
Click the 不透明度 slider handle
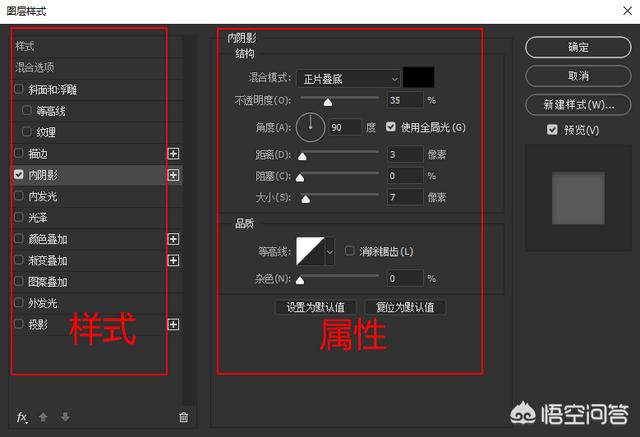pos(328,102)
